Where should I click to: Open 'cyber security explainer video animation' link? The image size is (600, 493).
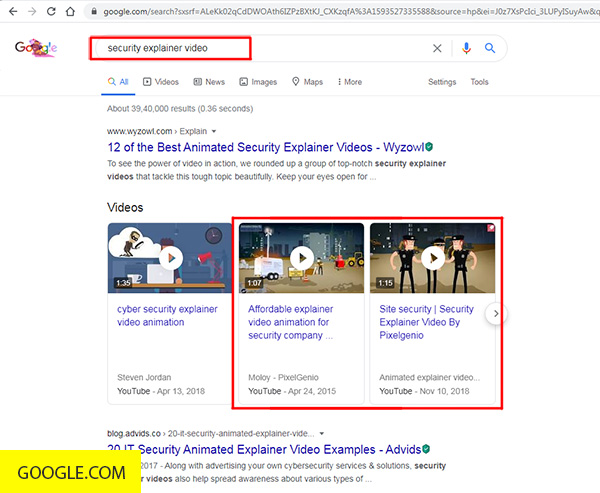[x=167, y=315]
